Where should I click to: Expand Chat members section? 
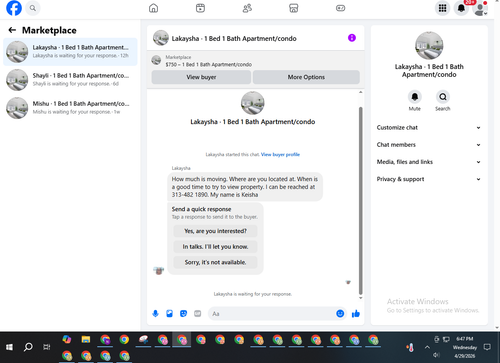[429, 145]
